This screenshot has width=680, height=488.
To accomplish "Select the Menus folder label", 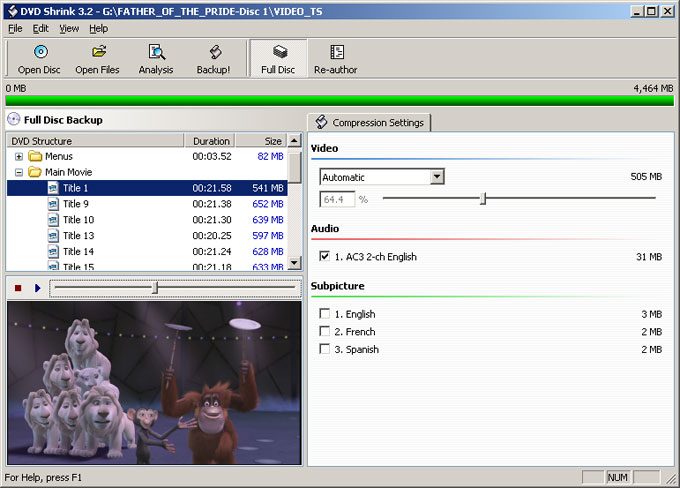I will pyautogui.click(x=59, y=156).
